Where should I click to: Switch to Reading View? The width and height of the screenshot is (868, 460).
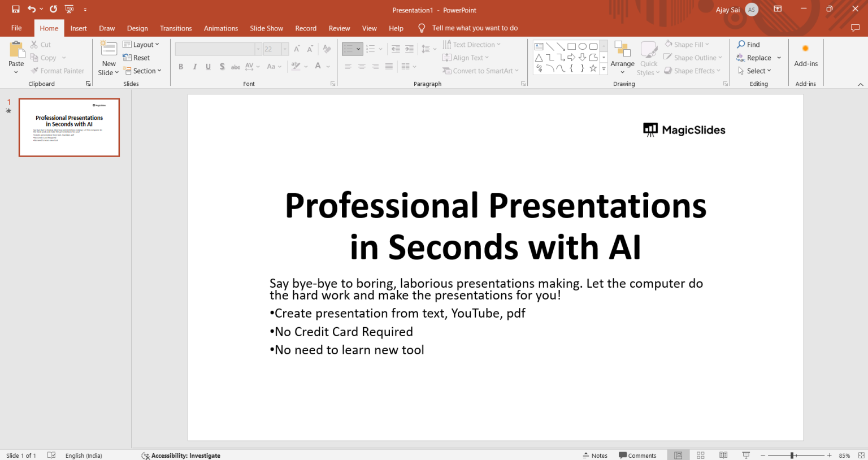(723, 455)
